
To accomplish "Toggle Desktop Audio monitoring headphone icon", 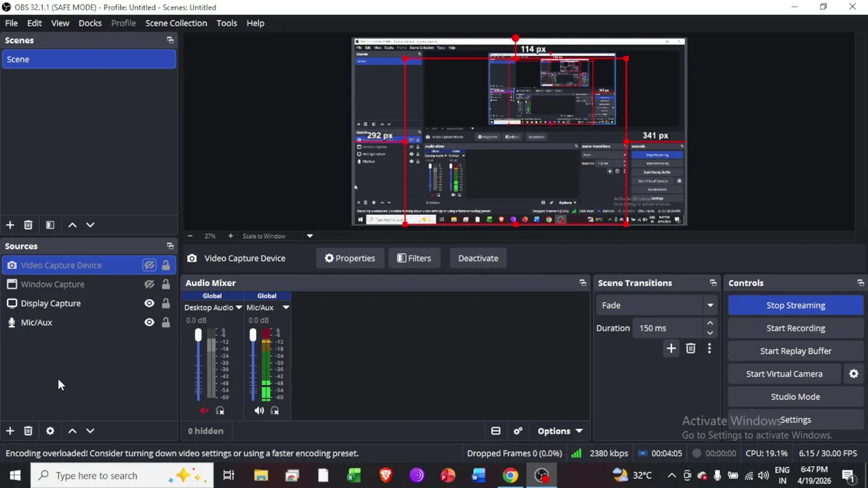I will (220, 411).
